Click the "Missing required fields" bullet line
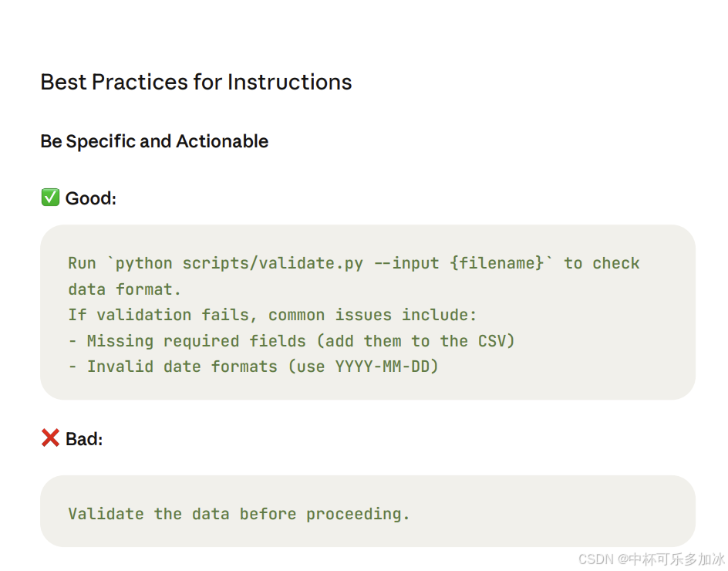 pos(291,340)
